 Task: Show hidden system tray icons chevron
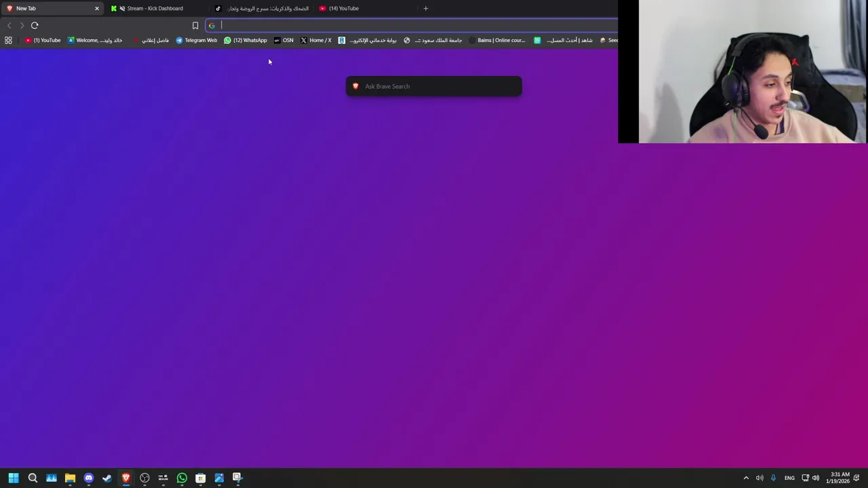click(746, 478)
